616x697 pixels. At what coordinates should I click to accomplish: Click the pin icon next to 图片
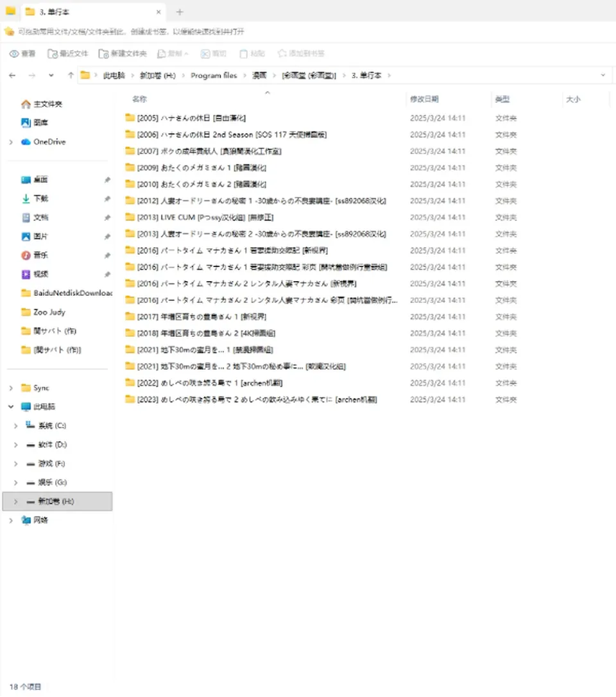click(x=107, y=236)
